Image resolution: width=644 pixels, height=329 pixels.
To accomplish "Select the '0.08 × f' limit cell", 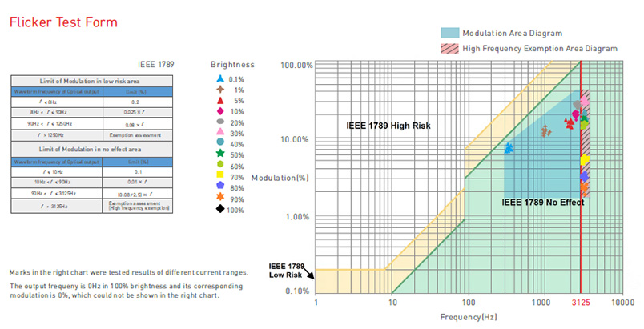I will tap(137, 124).
